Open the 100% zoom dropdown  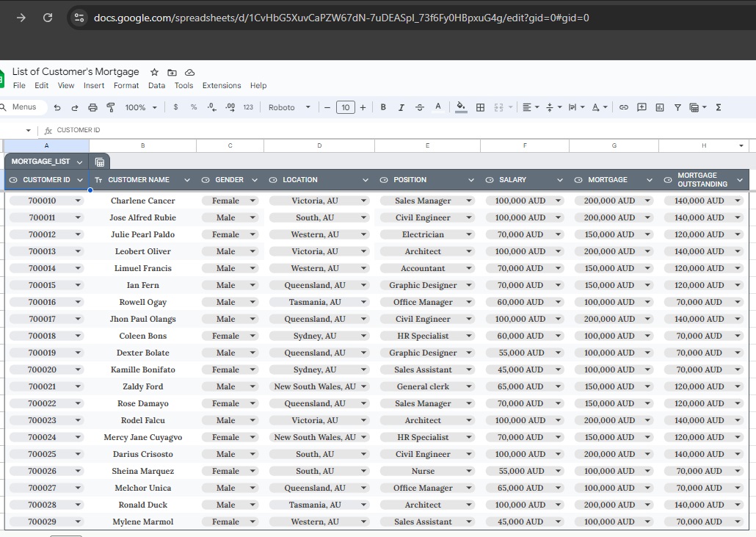[x=141, y=107]
